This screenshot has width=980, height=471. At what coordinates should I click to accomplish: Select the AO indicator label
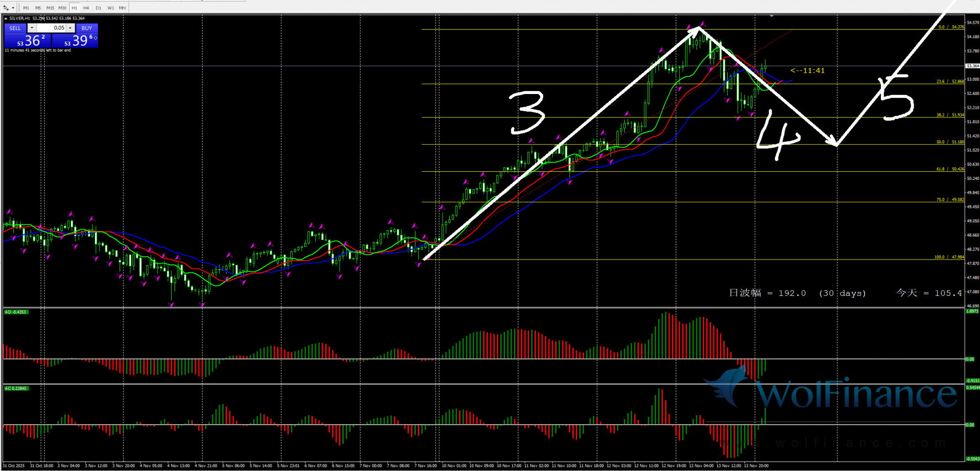pyautogui.click(x=16, y=312)
